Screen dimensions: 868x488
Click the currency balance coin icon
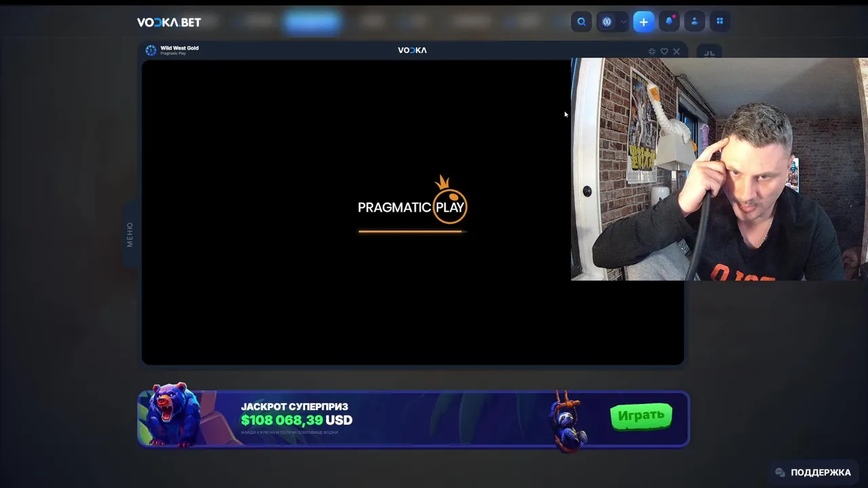pyautogui.click(x=607, y=22)
